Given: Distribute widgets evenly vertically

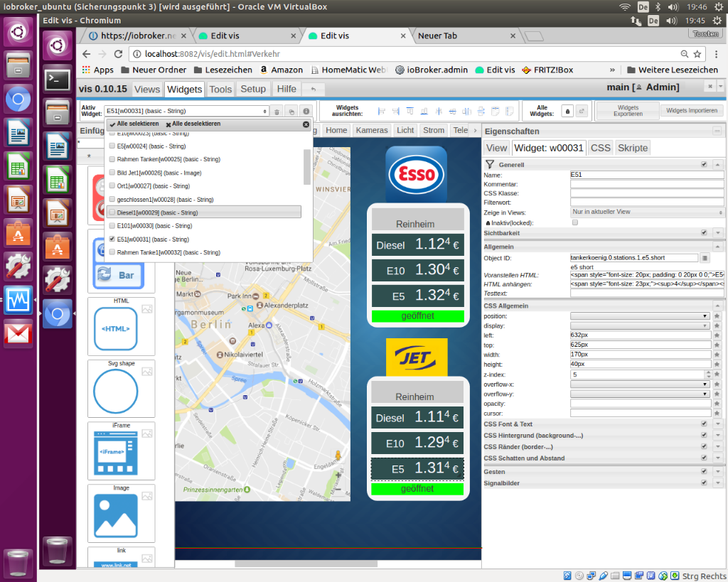Looking at the screenshot, I should (481, 111).
